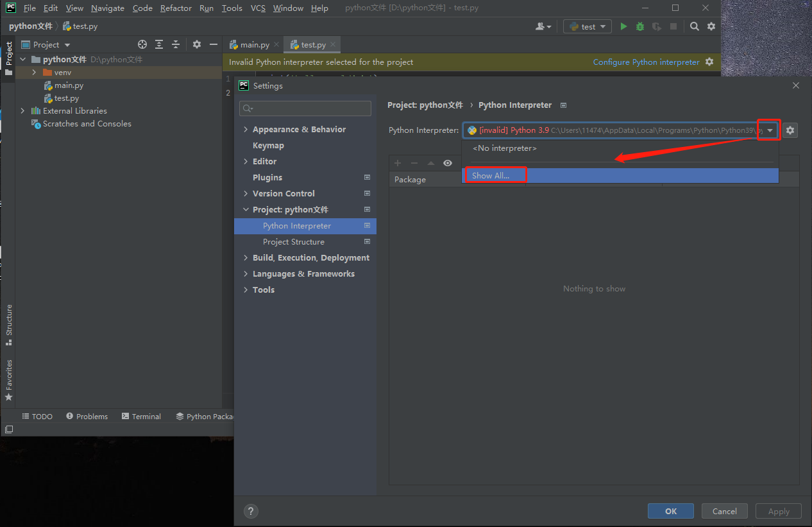Screen dimensions: 812x527
Task: Select Project Structure in settings tree
Action: tap(294, 241)
